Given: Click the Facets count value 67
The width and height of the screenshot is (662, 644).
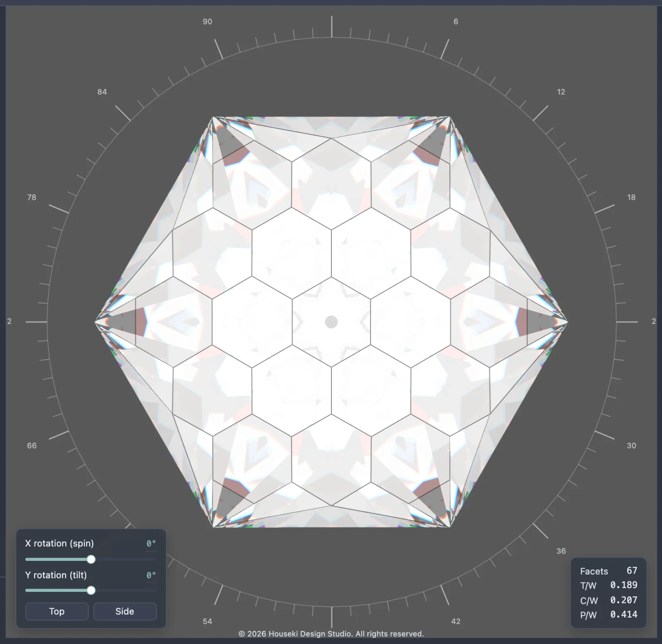Looking at the screenshot, I should pyautogui.click(x=632, y=571).
